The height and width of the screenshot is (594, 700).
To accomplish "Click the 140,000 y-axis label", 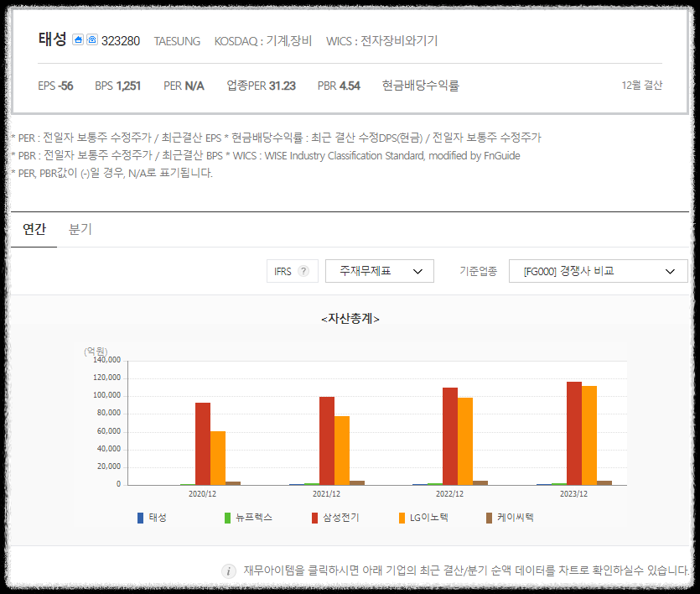I will tap(107, 360).
